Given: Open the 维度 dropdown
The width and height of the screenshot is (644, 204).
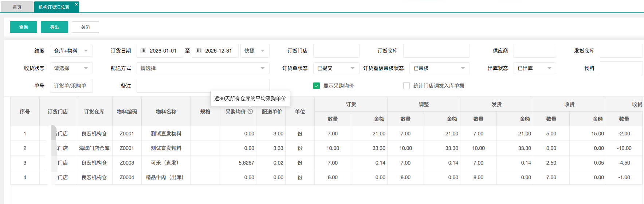Looking at the screenshot, I should coord(71,51).
